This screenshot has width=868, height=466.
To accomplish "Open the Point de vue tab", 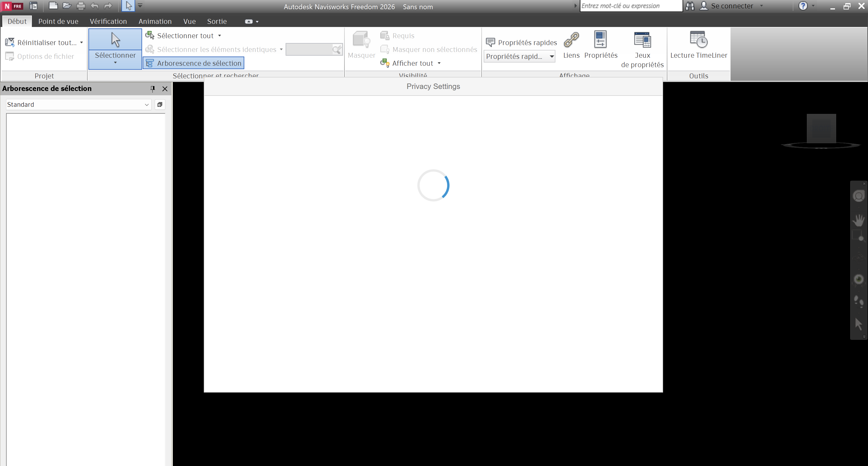I will [58, 21].
